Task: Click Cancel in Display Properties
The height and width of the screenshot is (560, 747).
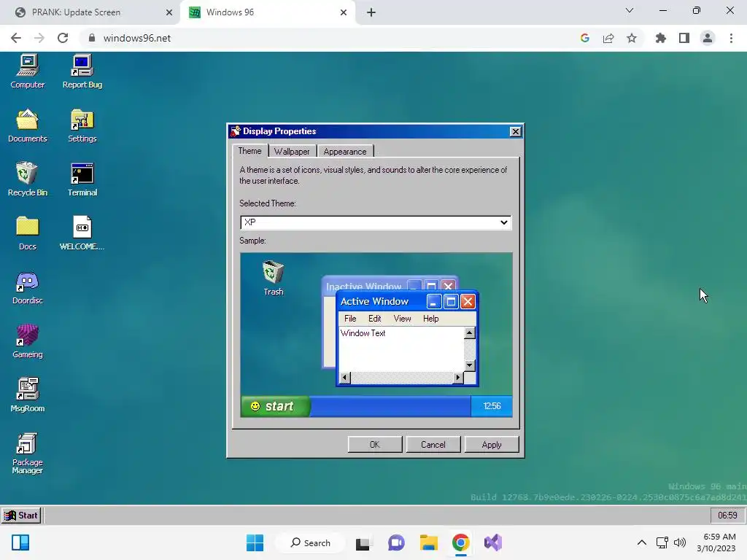Action: 433,445
